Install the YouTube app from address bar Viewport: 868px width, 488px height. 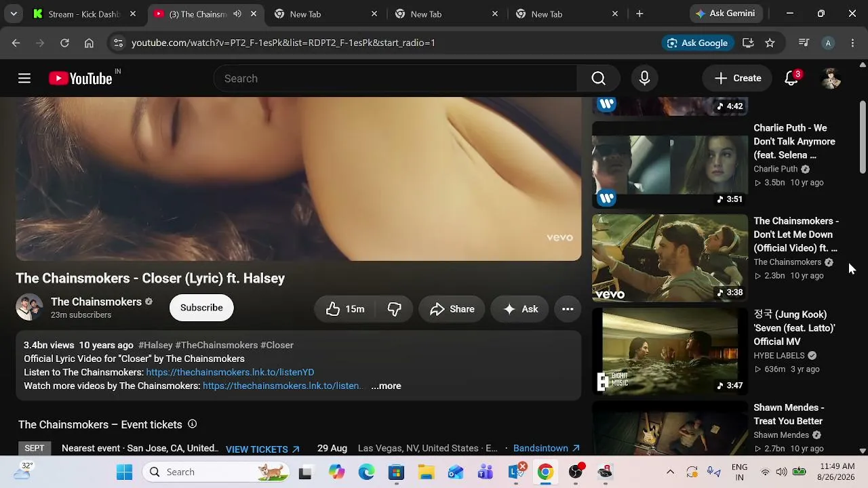748,43
